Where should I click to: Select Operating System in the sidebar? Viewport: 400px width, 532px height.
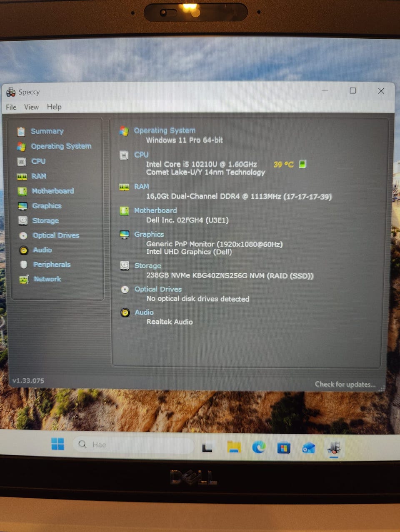pyautogui.click(x=61, y=146)
